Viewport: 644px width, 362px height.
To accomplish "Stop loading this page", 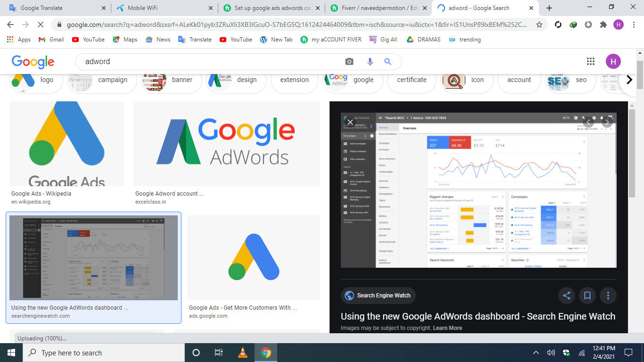I will point(41,25).
